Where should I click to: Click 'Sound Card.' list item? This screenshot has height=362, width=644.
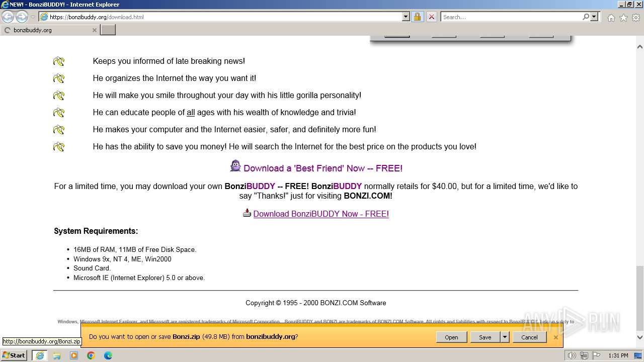pos(92,268)
